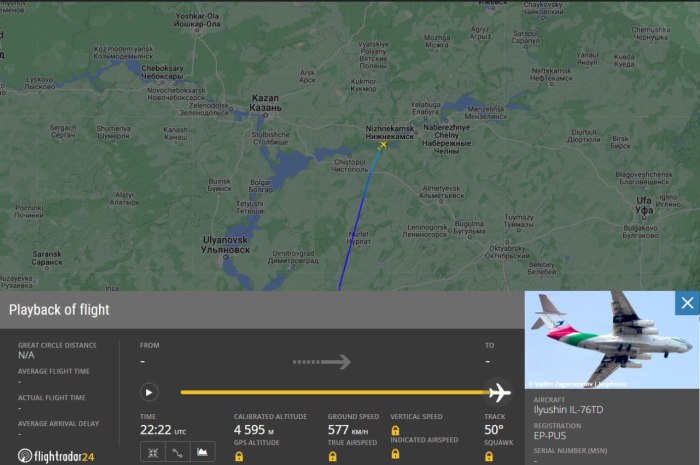Click the Flightradar24 logo
Viewport: 700px width, 465px height.
click(56, 456)
